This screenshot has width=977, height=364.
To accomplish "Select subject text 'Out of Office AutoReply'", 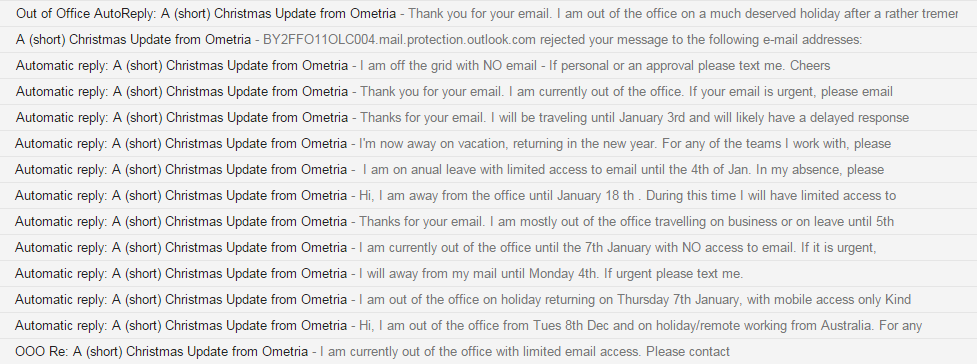I will (x=85, y=13).
